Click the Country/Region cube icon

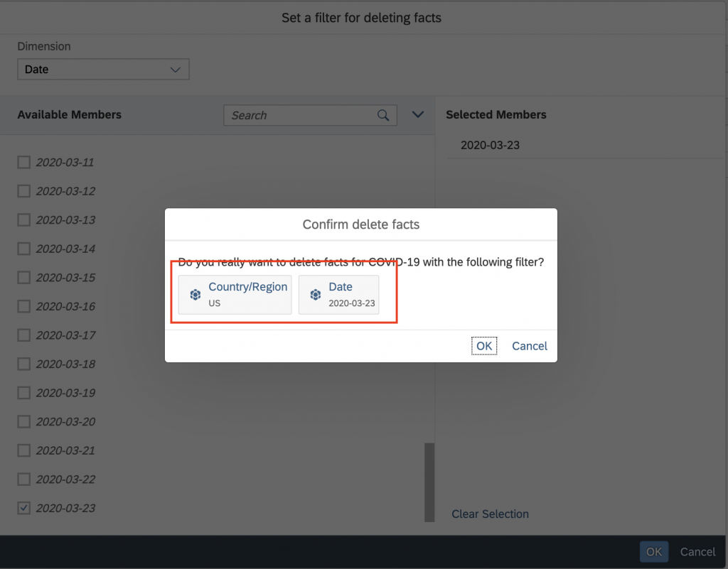[x=196, y=295]
